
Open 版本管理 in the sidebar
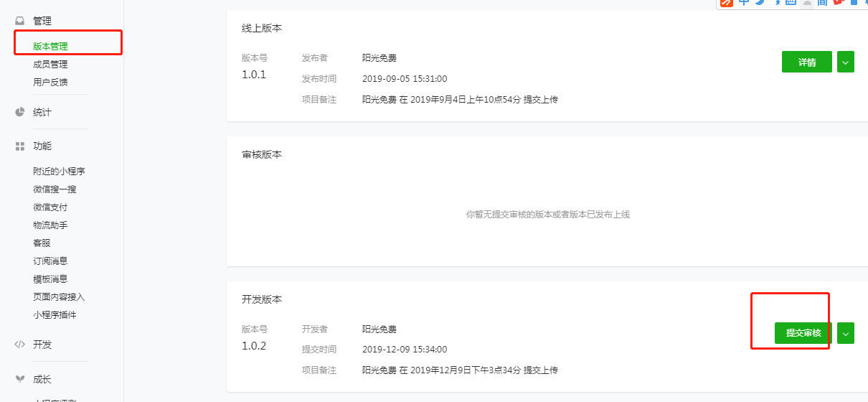click(x=50, y=47)
